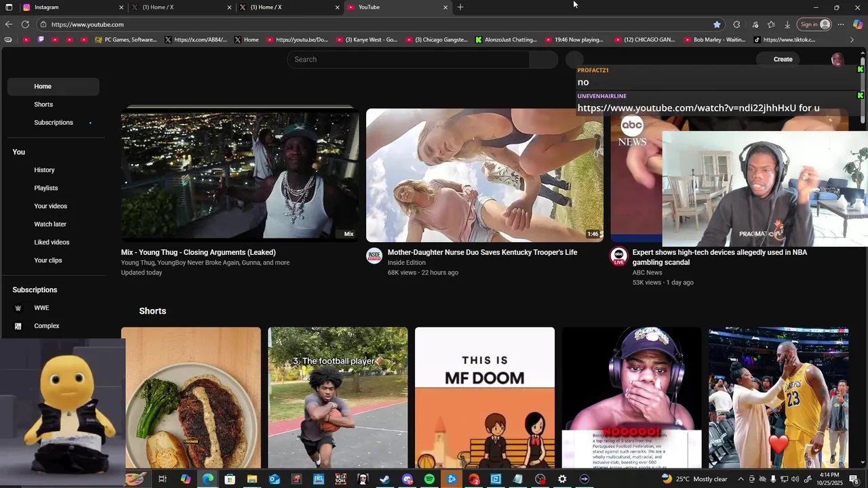Image resolution: width=868 pixels, height=488 pixels.
Task: Open File Explorer from the taskbar
Action: (x=252, y=479)
